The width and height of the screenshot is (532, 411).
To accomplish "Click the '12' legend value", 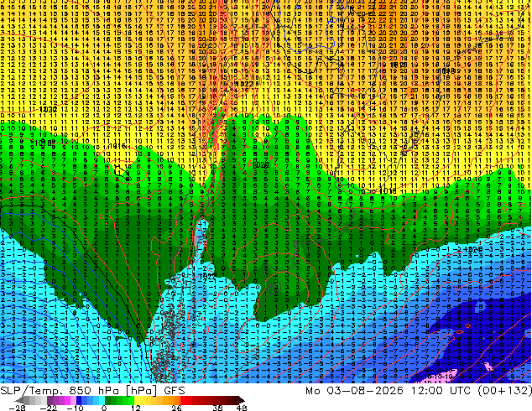I will (136, 408).
